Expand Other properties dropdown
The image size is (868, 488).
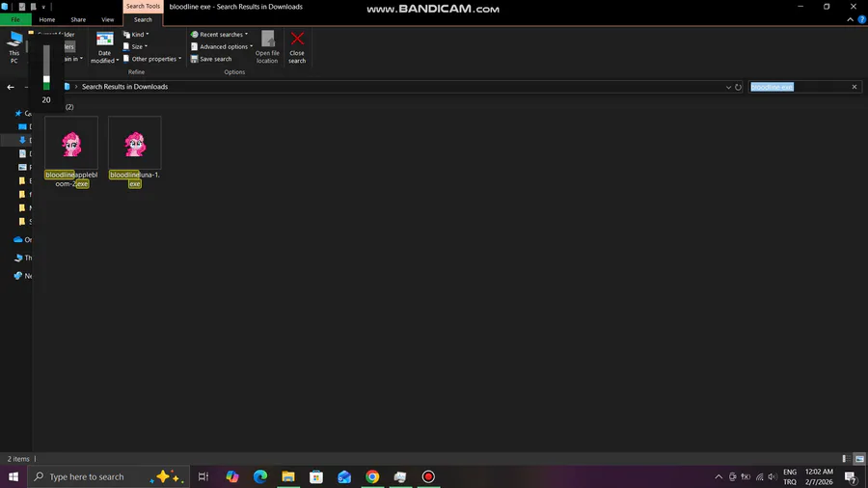click(x=152, y=59)
